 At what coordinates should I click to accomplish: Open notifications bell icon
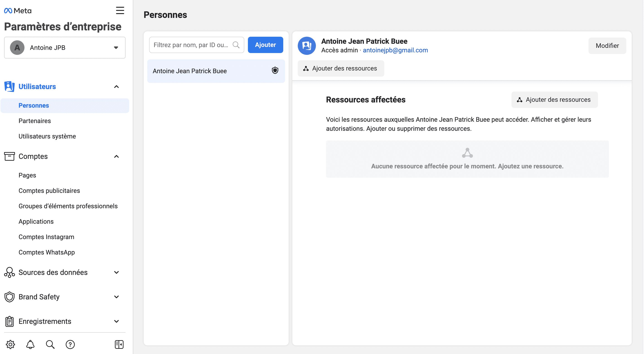tap(30, 344)
